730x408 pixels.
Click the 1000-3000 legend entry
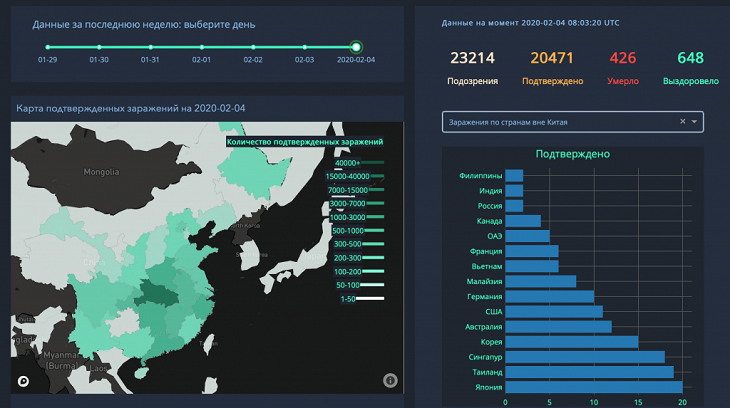click(x=373, y=217)
